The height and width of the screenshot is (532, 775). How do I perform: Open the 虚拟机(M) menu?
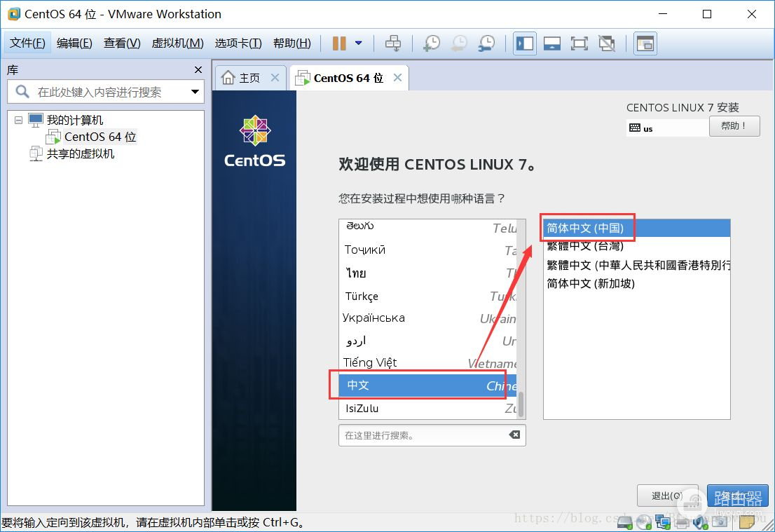coord(177,43)
